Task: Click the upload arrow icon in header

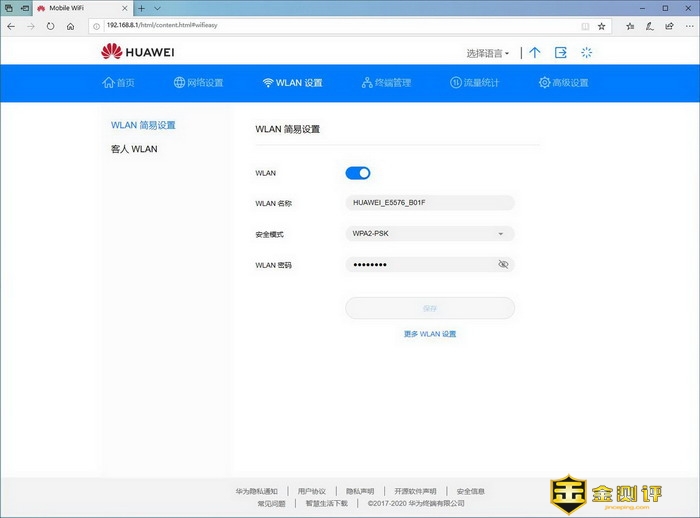Action: (x=535, y=52)
